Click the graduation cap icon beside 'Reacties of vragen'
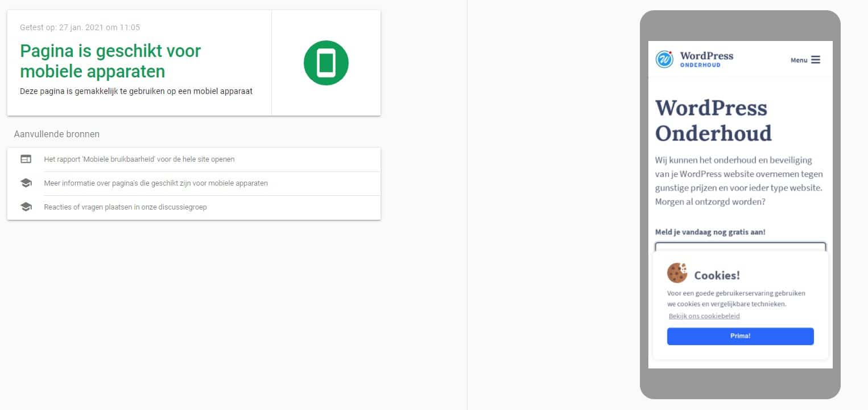 pos(26,207)
